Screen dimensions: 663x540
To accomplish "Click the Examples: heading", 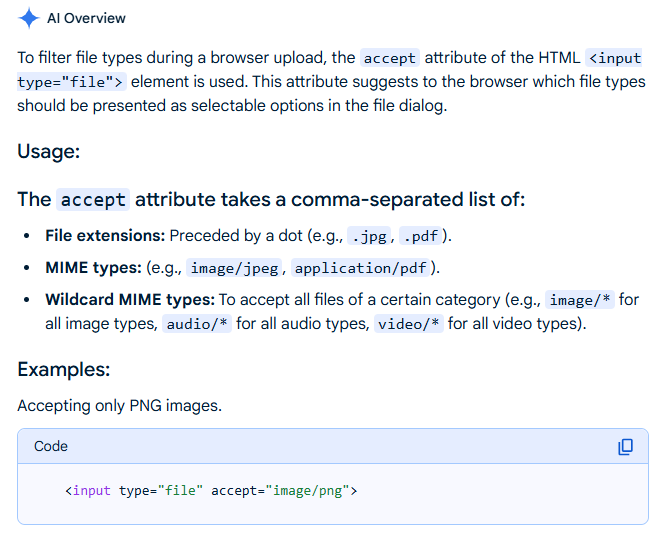I will tap(63, 369).
